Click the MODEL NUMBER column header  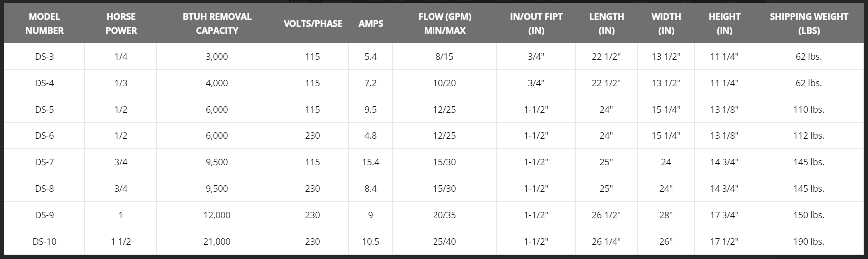(x=44, y=23)
